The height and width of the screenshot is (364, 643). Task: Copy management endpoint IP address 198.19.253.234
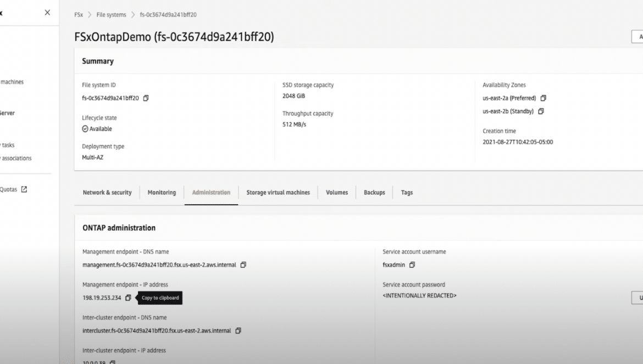coord(128,298)
